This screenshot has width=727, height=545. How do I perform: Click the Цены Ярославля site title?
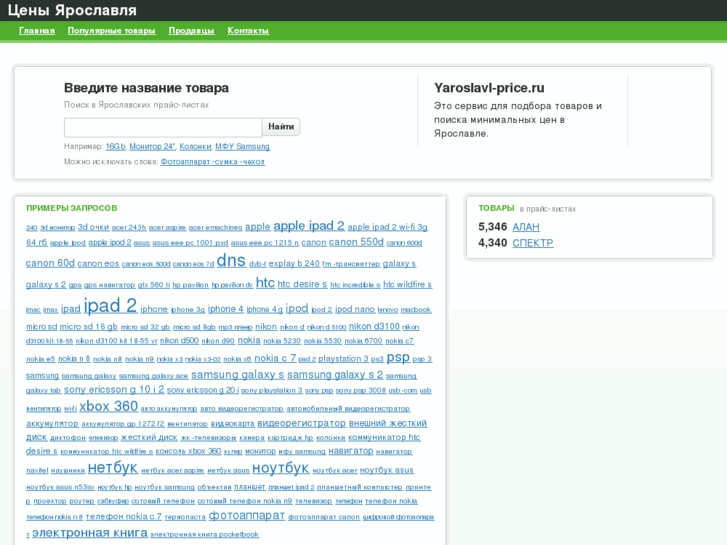pyautogui.click(x=72, y=10)
